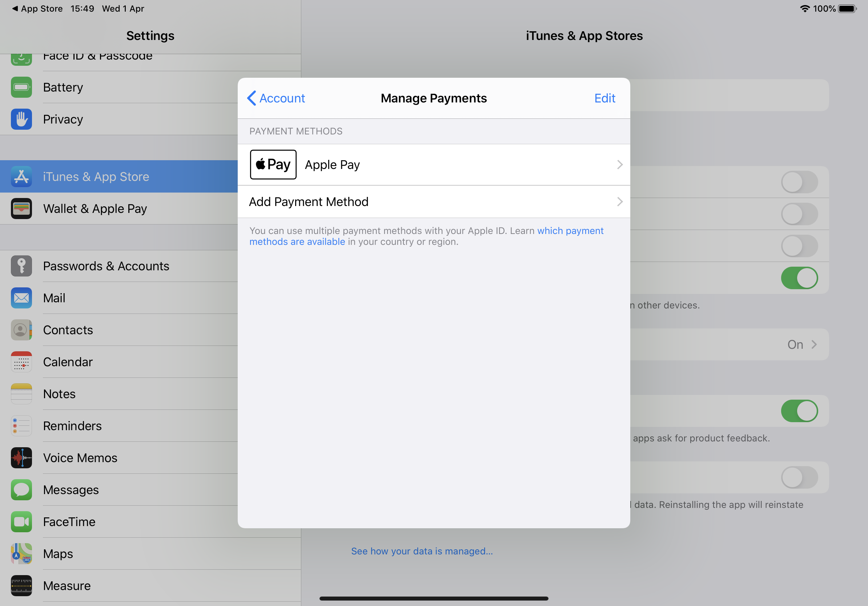The height and width of the screenshot is (606, 868).
Task: Select the Wallet & Apple Pay icon
Action: point(21,209)
